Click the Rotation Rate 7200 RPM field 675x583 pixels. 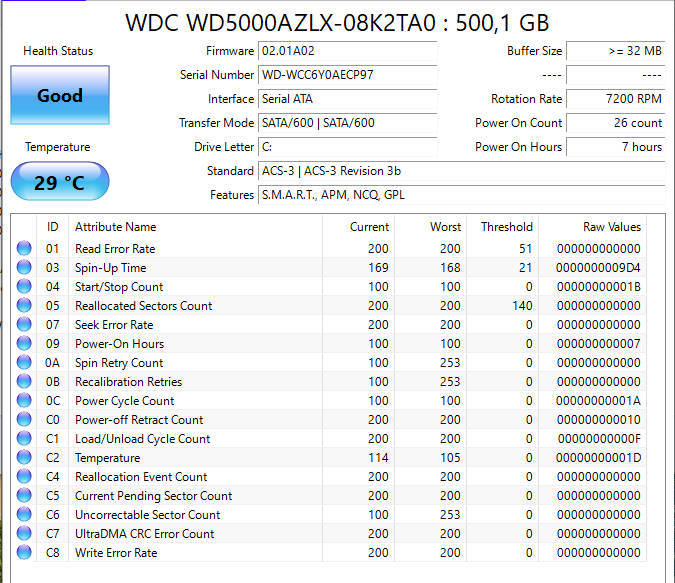click(x=615, y=99)
